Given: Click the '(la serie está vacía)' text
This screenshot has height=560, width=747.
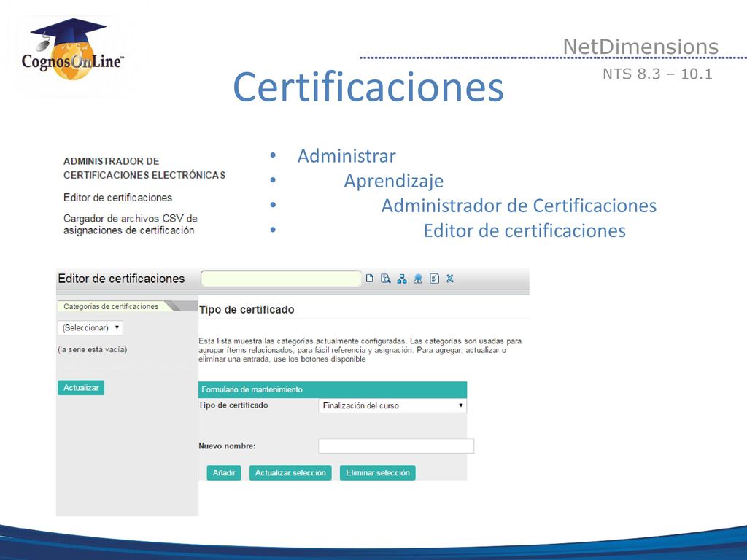Looking at the screenshot, I should click(x=93, y=349).
